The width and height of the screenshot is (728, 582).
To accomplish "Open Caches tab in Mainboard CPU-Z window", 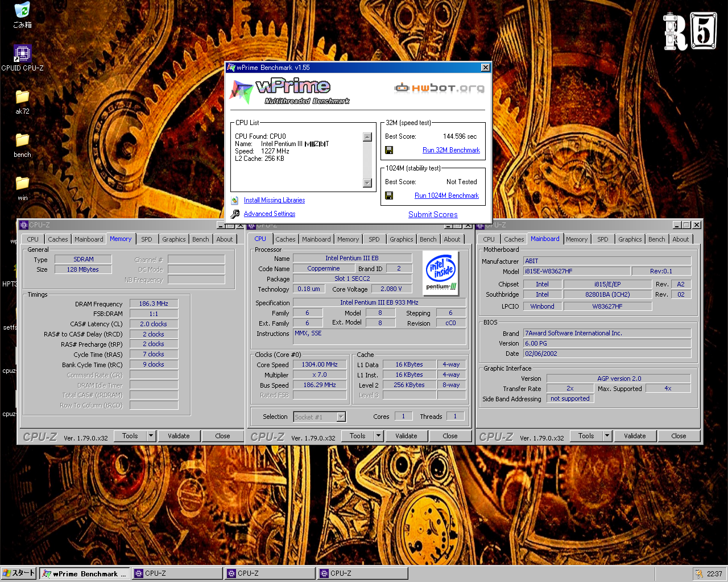I will (514, 239).
